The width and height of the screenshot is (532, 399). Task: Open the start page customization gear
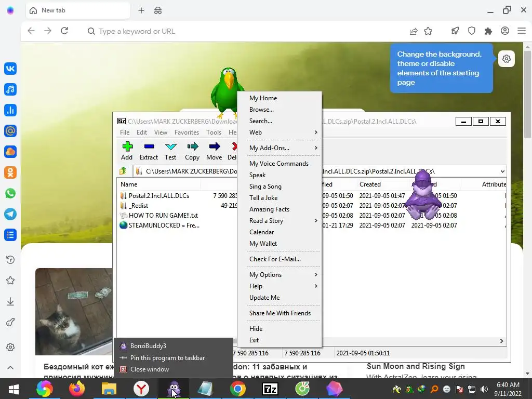506,59
